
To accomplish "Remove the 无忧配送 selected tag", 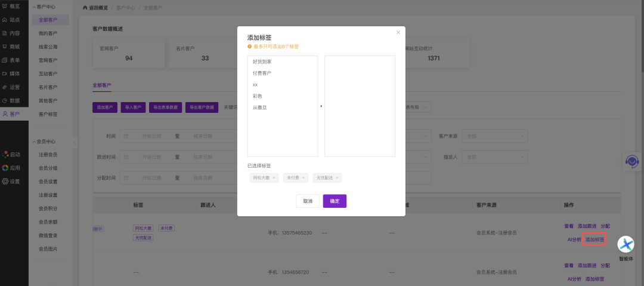I will click(x=337, y=178).
